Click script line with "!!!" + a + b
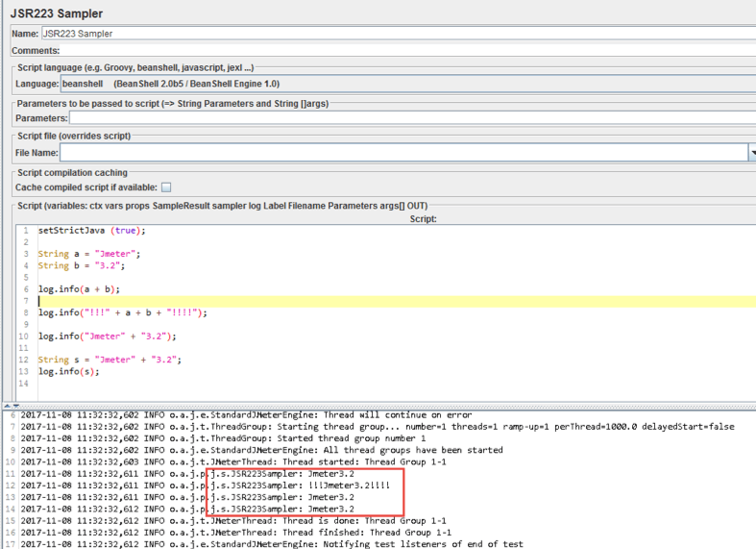 point(122,312)
